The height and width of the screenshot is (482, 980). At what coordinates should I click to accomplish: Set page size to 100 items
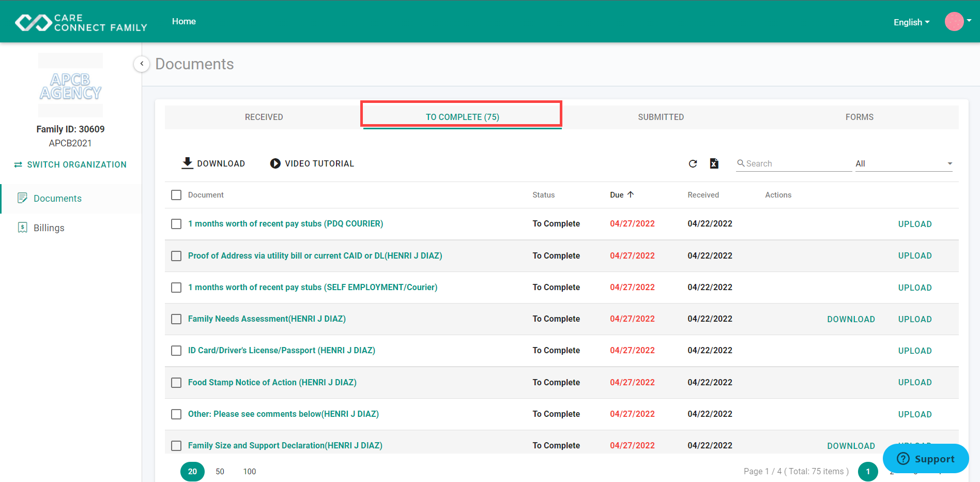250,471
